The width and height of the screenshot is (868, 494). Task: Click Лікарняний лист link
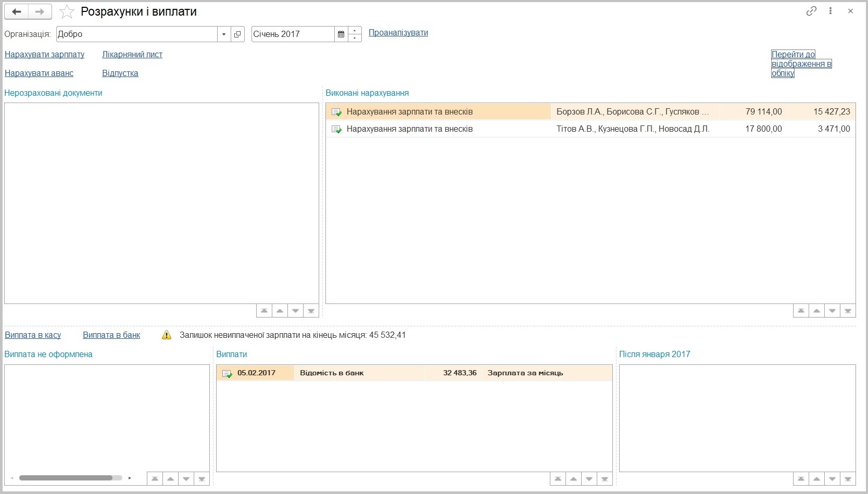(132, 54)
